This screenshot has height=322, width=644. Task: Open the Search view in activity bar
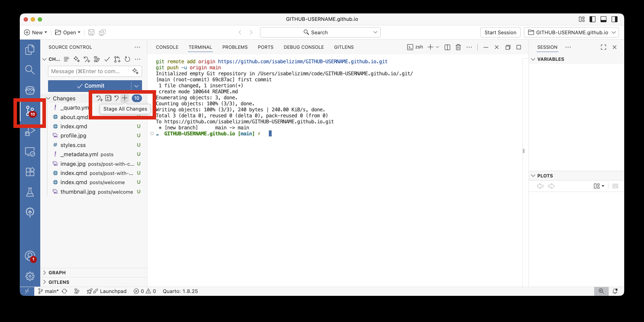[x=30, y=70]
